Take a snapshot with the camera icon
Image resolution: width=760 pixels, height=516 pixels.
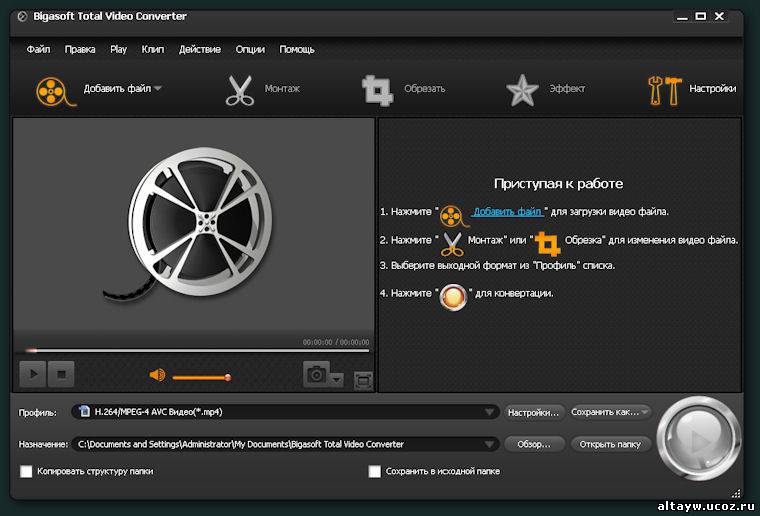317,375
